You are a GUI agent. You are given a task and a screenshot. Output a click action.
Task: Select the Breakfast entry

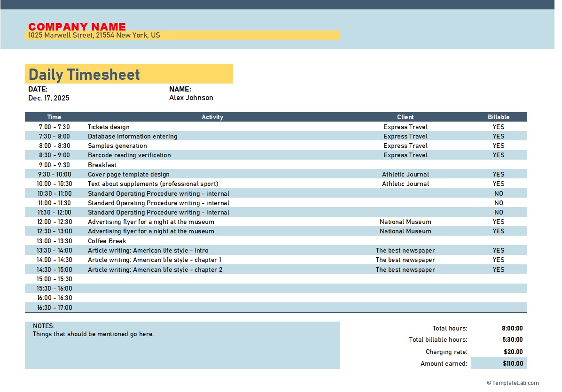tap(102, 165)
